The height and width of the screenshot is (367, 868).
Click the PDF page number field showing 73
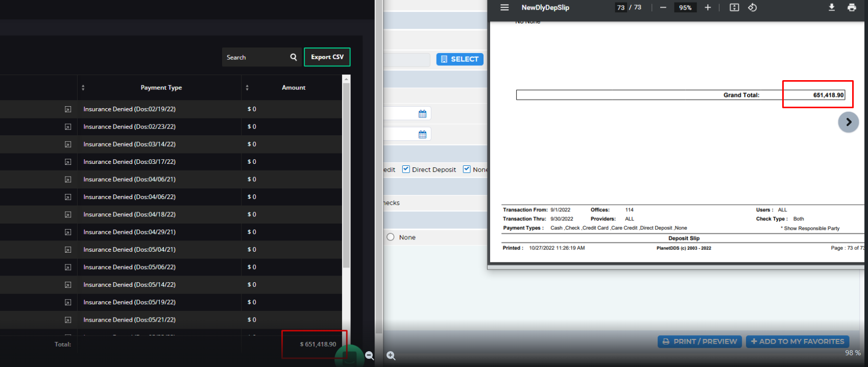[621, 8]
